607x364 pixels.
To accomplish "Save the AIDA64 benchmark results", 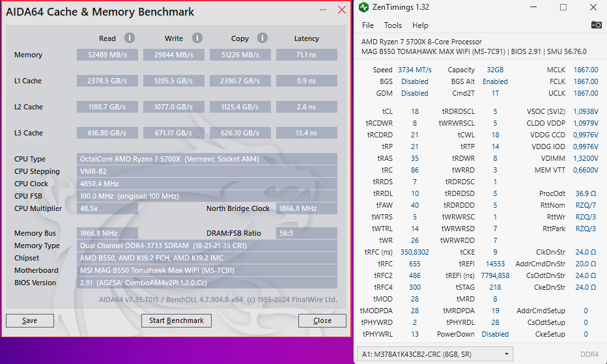I will pos(30,320).
